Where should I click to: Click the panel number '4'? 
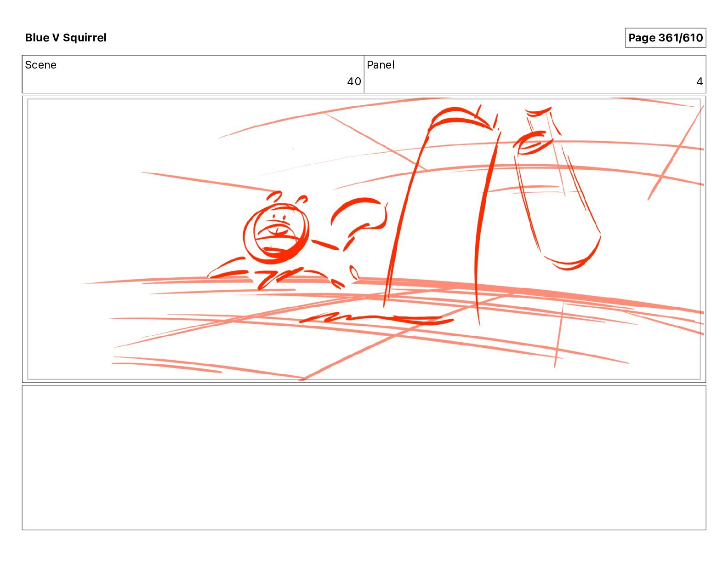[700, 81]
